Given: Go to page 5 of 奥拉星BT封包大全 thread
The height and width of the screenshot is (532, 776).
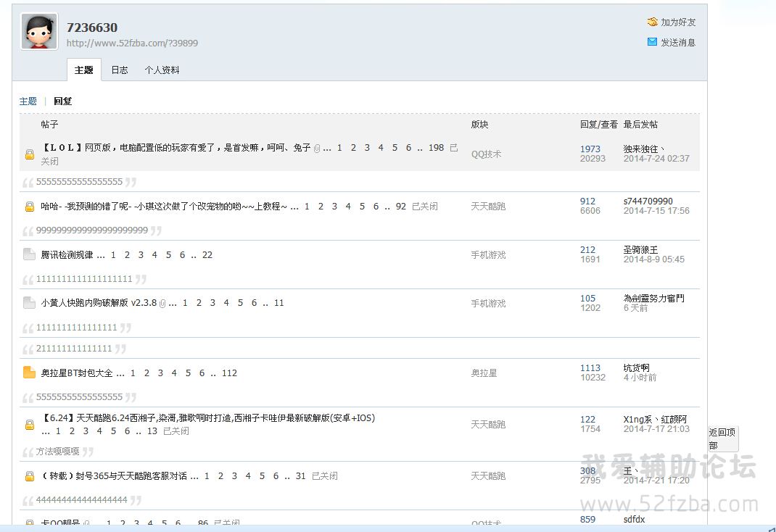Looking at the screenshot, I should click(x=188, y=373).
